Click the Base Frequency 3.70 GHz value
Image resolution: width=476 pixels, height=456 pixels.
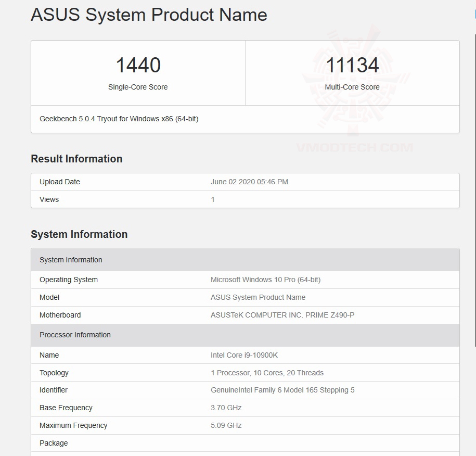(227, 408)
